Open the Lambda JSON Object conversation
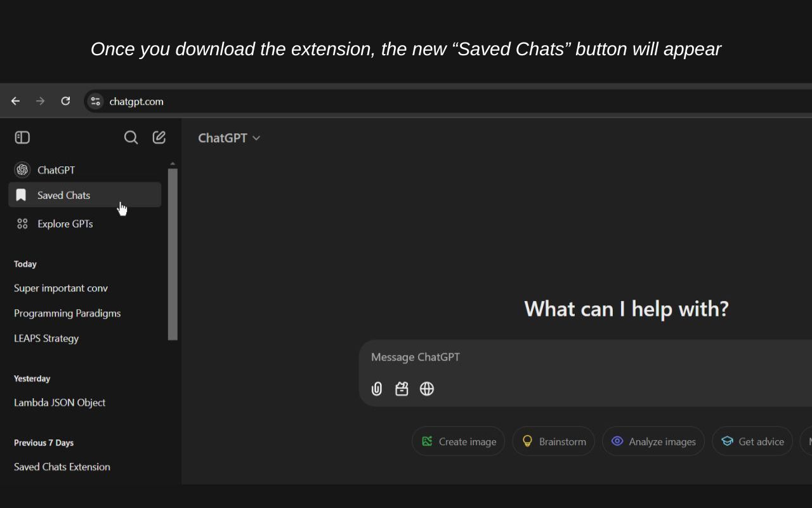The image size is (812, 508). (59, 402)
